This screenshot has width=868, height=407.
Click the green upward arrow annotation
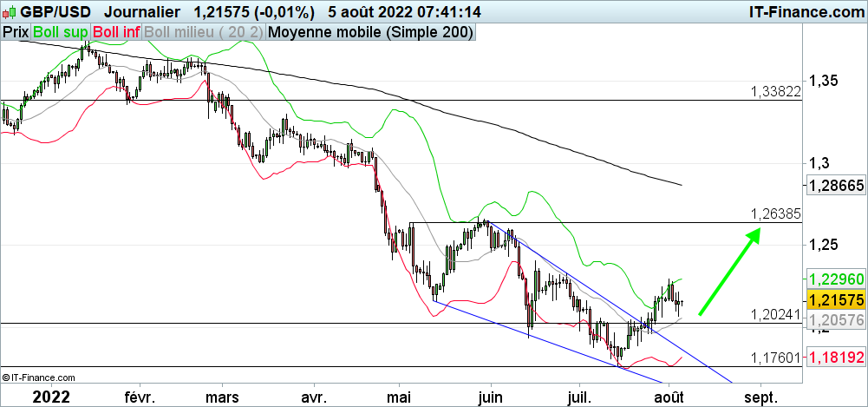730,272
